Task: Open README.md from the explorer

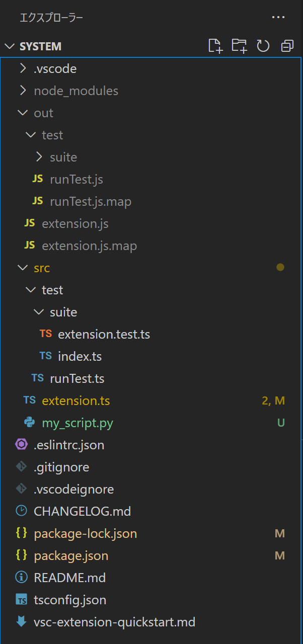Action: (x=70, y=578)
